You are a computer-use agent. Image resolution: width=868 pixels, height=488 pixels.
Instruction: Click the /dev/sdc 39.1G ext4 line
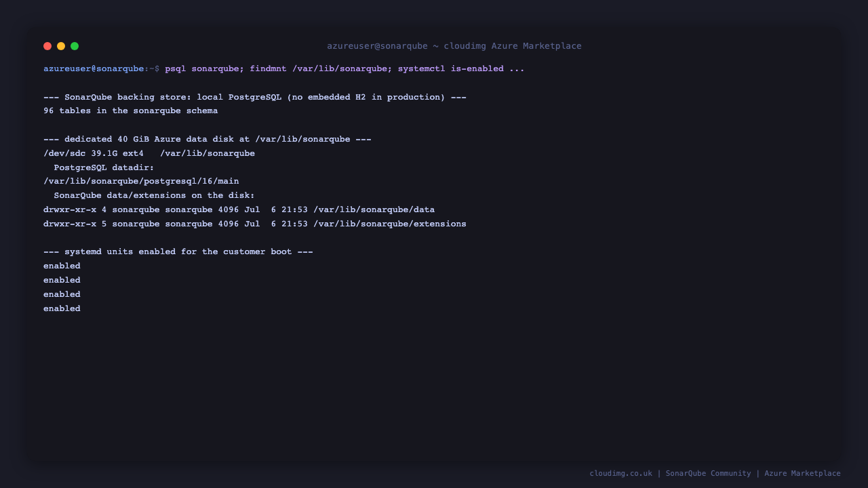click(x=149, y=153)
